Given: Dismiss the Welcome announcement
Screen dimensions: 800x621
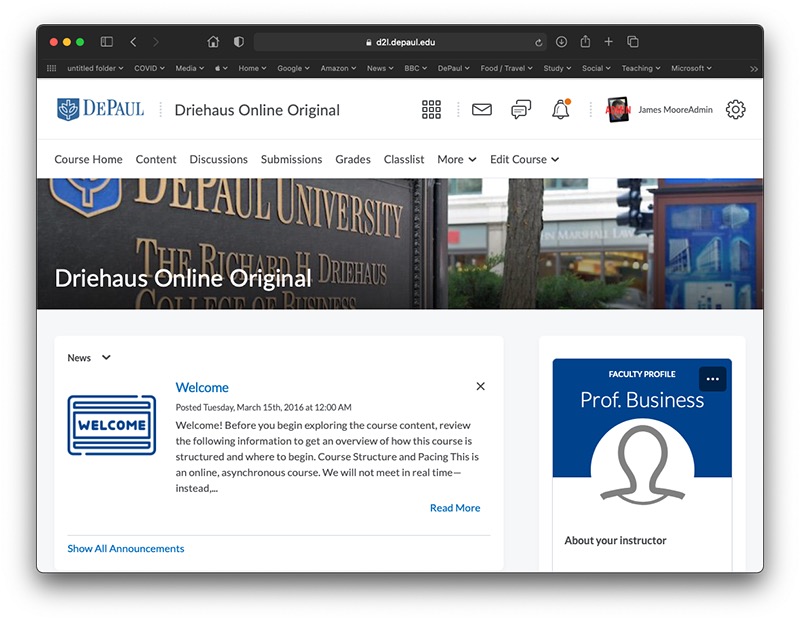Looking at the screenshot, I should point(480,386).
